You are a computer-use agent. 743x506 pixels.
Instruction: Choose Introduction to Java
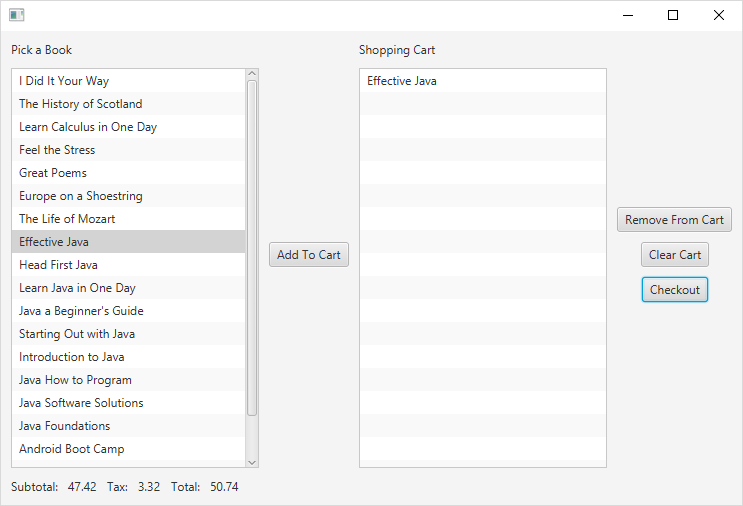[x=128, y=357]
